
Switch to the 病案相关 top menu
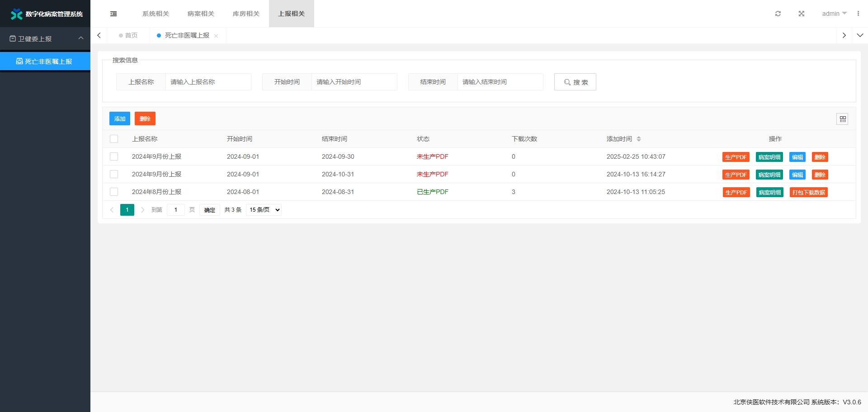coord(201,14)
